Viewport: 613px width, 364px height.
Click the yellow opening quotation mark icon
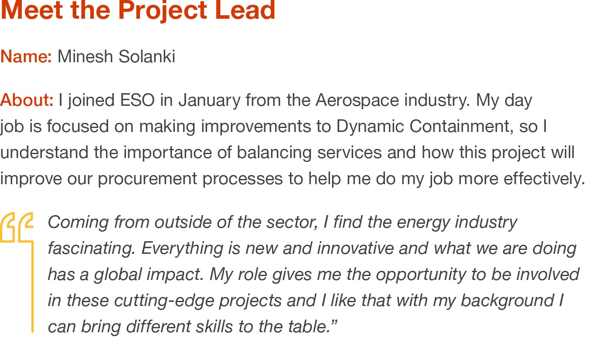coord(17,226)
